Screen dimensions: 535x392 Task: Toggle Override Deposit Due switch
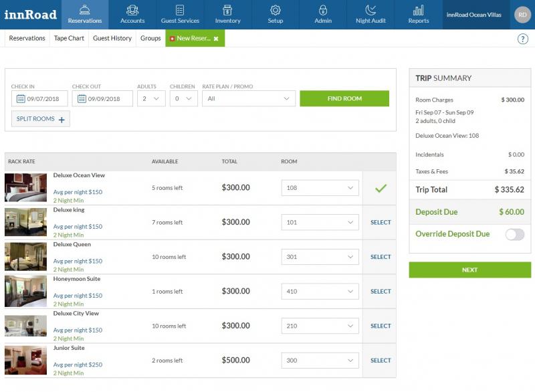(514, 234)
